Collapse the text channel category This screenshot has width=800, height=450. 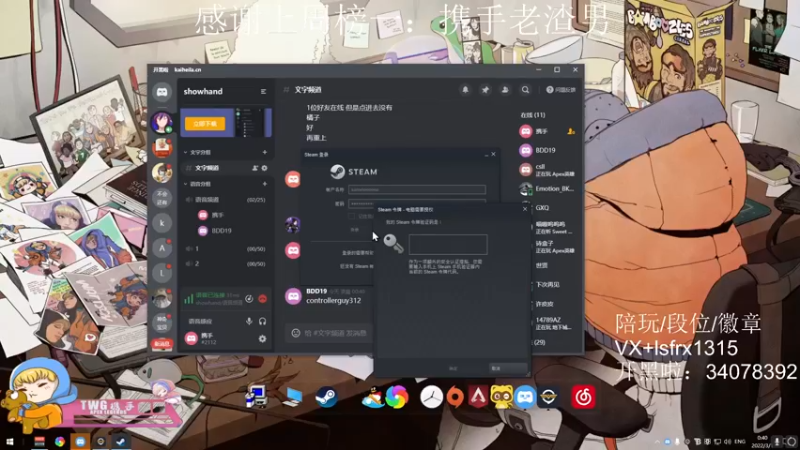point(197,152)
